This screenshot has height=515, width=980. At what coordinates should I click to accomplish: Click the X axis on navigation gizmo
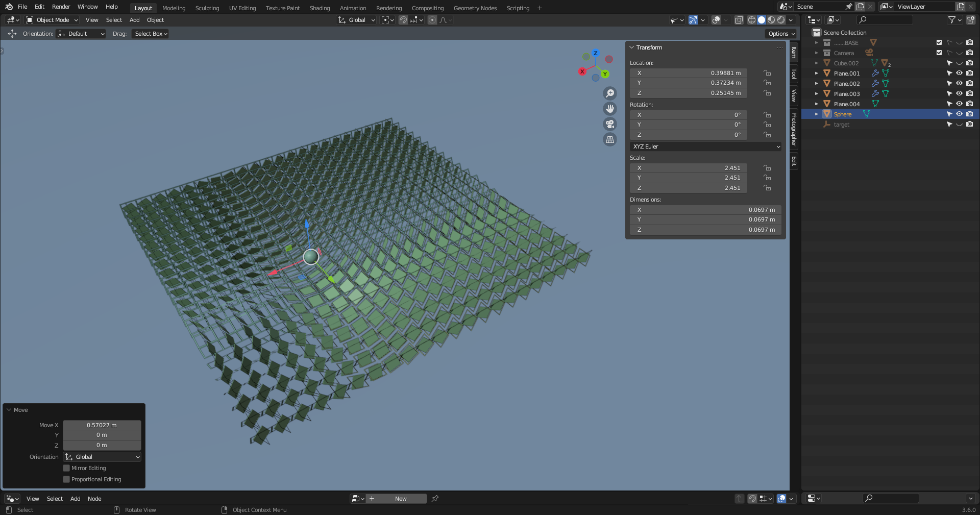click(582, 71)
